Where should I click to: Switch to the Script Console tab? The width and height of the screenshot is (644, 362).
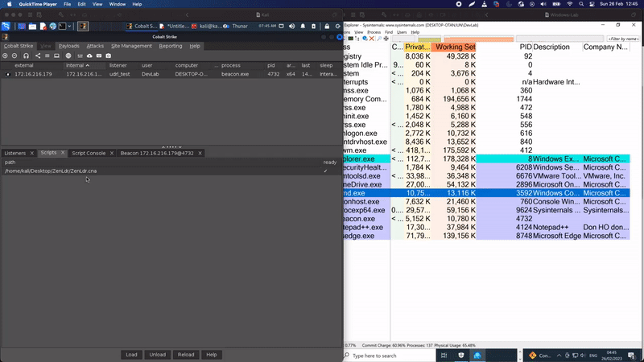pos(89,153)
